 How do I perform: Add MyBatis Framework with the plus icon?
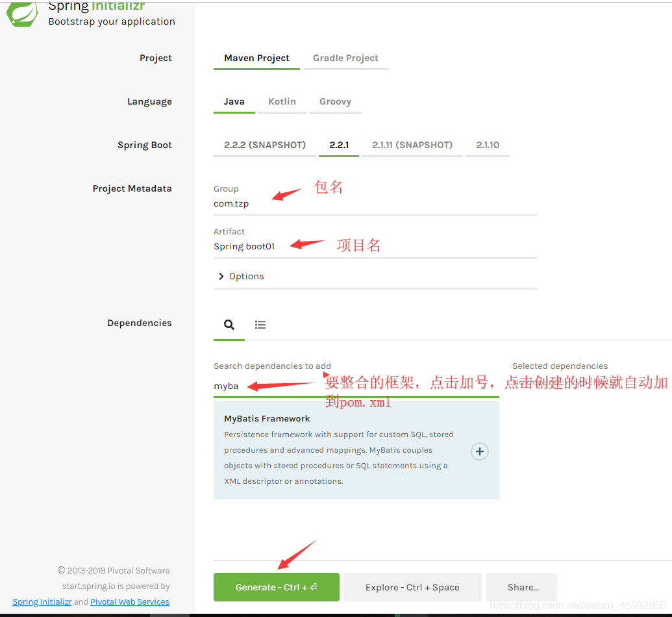point(480,451)
